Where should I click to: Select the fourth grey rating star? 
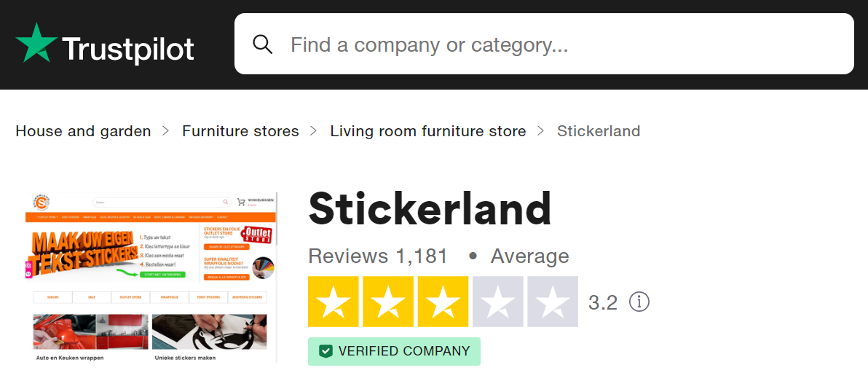point(497,302)
